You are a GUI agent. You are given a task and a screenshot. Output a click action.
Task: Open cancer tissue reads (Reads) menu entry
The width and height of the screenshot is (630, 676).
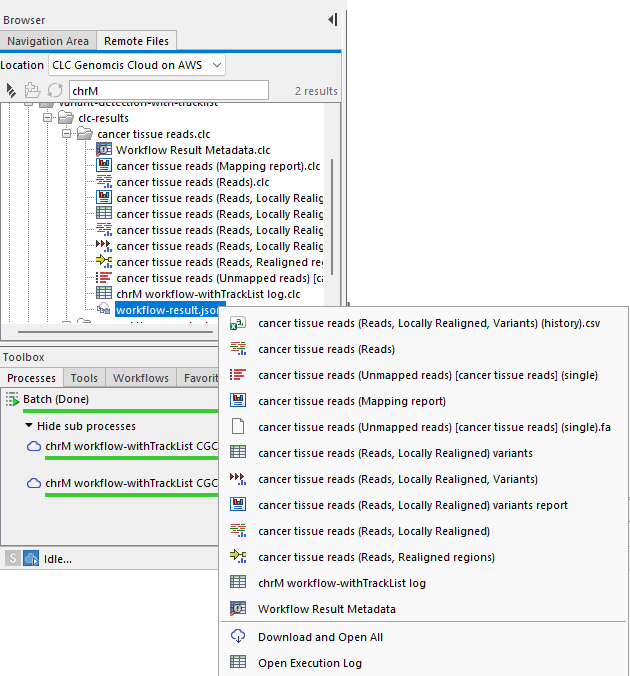pyautogui.click(x=423, y=349)
